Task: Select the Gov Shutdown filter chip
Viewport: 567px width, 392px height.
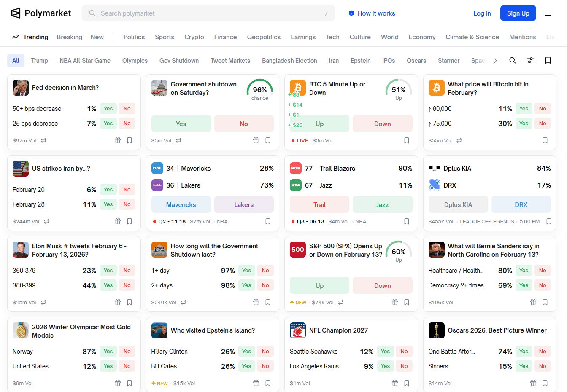Action: [x=179, y=61]
